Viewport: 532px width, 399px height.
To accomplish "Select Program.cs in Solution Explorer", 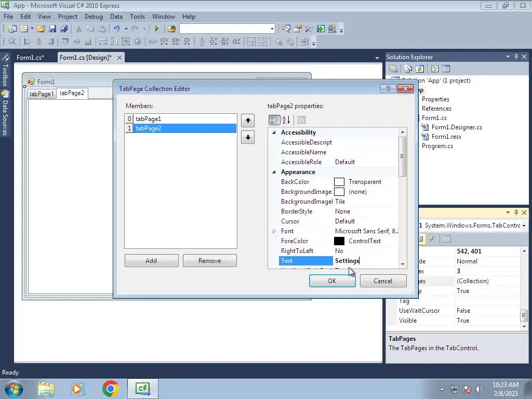I will coord(437,146).
